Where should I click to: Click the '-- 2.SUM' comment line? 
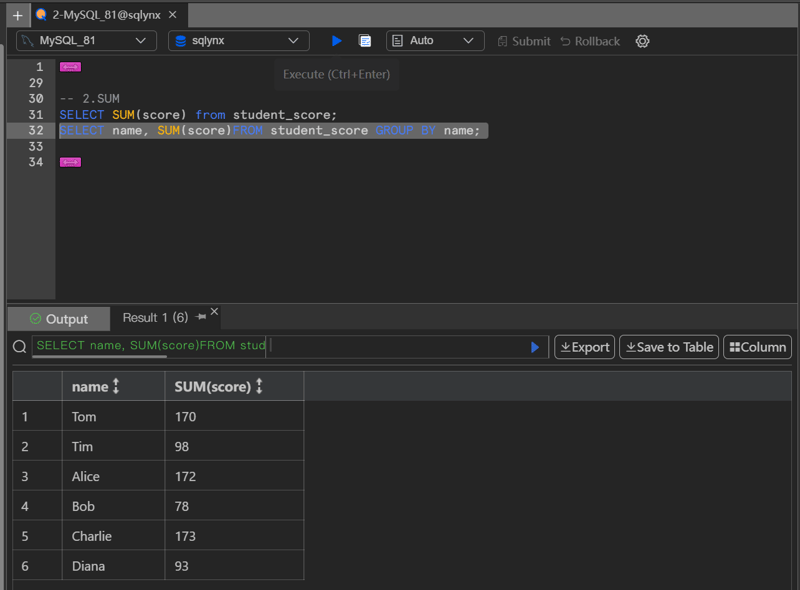[90, 99]
